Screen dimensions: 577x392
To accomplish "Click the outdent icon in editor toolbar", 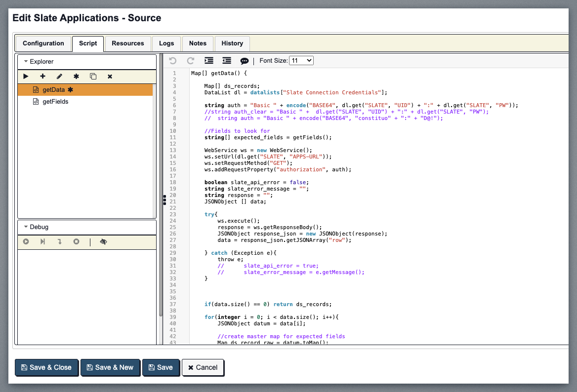I will pyautogui.click(x=227, y=61).
